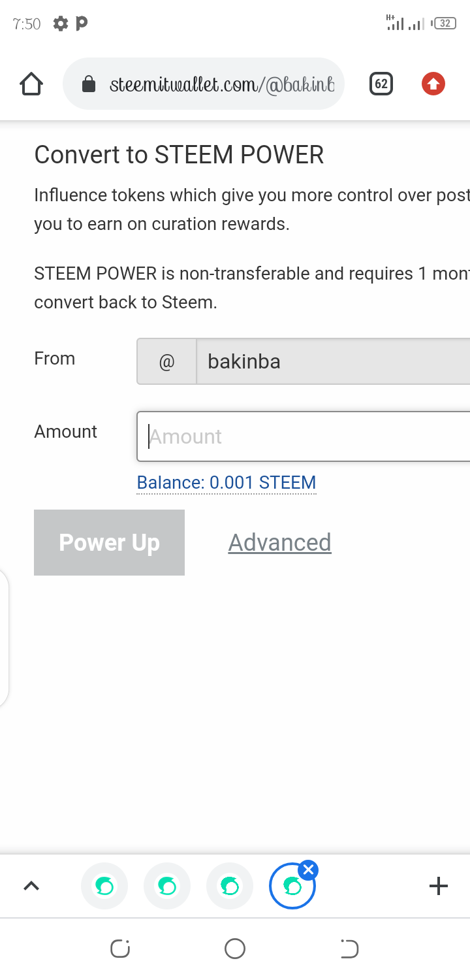Tap the Android home circle button

(235, 948)
